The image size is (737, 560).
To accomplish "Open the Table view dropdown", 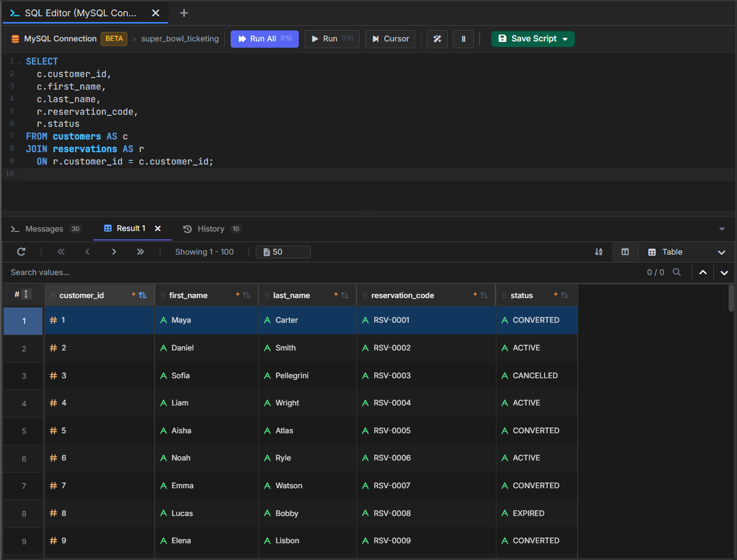I will click(x=686, y=252).
